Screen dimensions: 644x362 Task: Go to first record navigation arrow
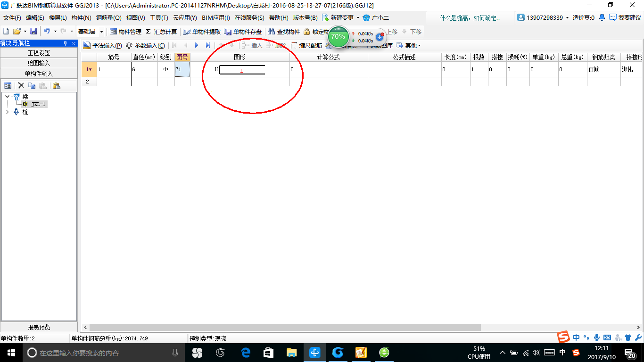174,45
